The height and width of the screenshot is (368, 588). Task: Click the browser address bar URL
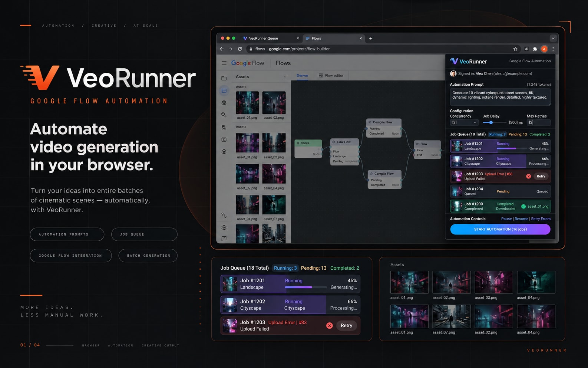tap(293, 49)
